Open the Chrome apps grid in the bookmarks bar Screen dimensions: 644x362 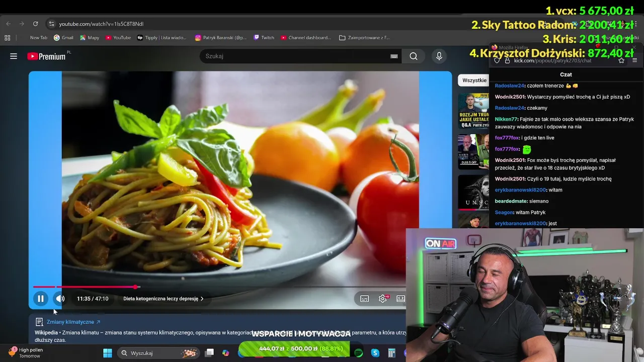[x=7, y=38]
